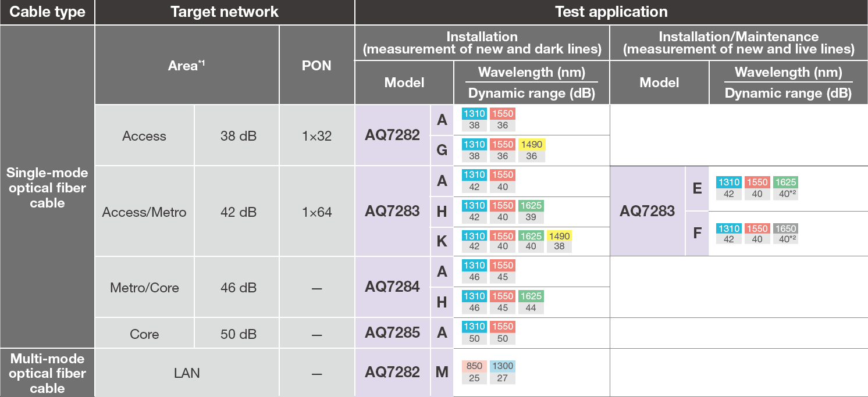Click the suffix G cell
Screen dimensions: 868x397
tap(442, 151)
